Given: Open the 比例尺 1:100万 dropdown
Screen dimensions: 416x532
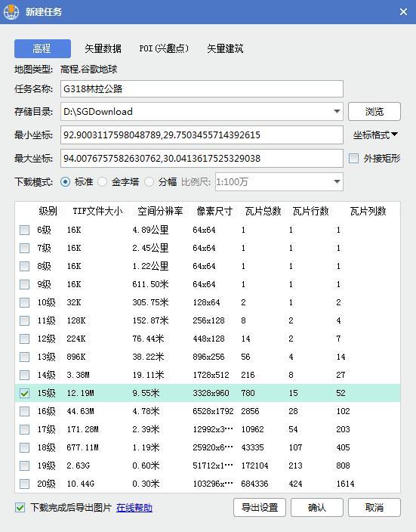Looking at the screenshot, I should [x=279, y=182].
